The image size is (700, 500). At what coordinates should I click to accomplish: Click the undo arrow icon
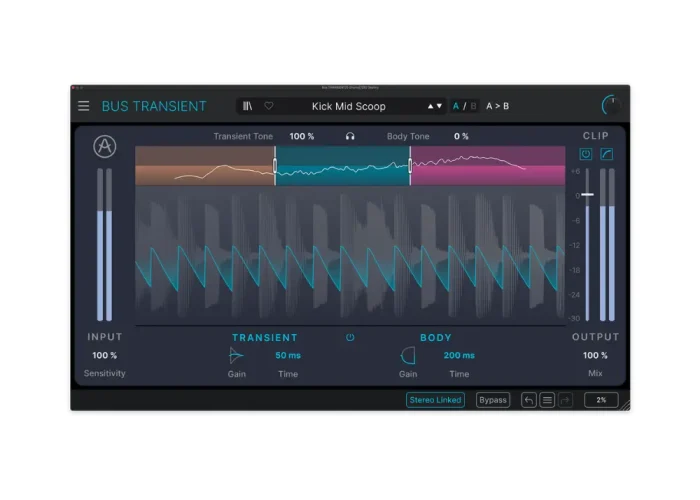coord(529,400)
